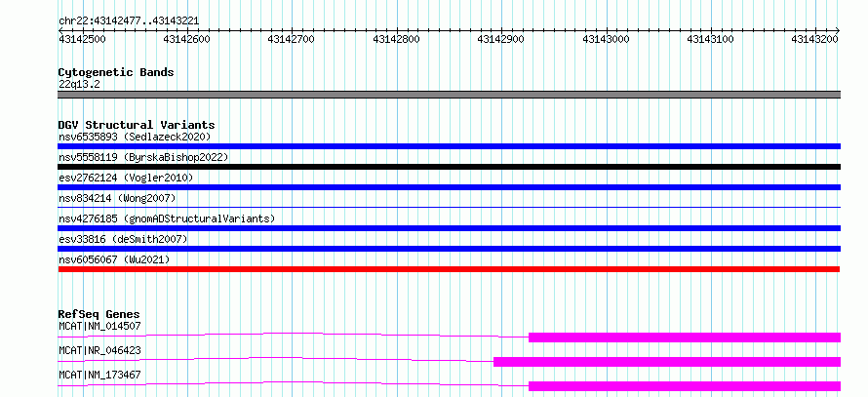Click the DGV Structural Variants track title
The image size is (868, 397).
[137, 125]
